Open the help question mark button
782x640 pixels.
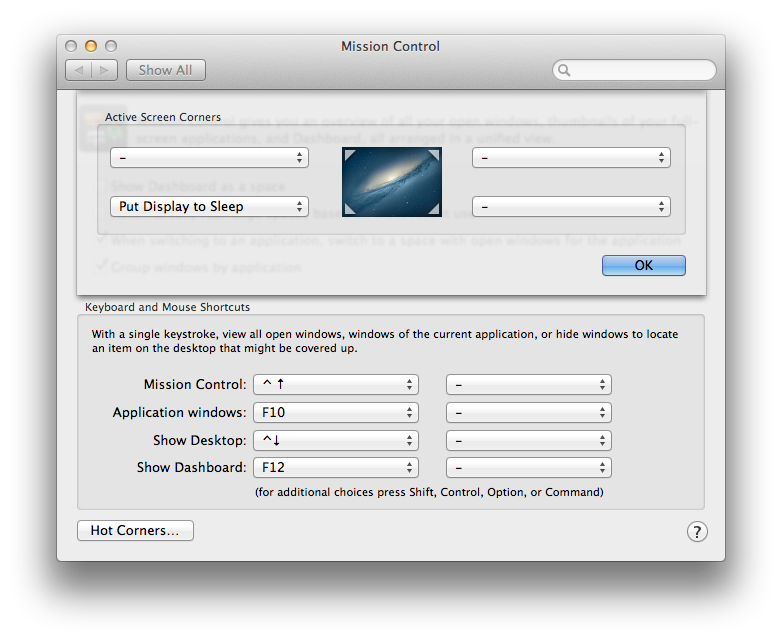click(697, 532)
